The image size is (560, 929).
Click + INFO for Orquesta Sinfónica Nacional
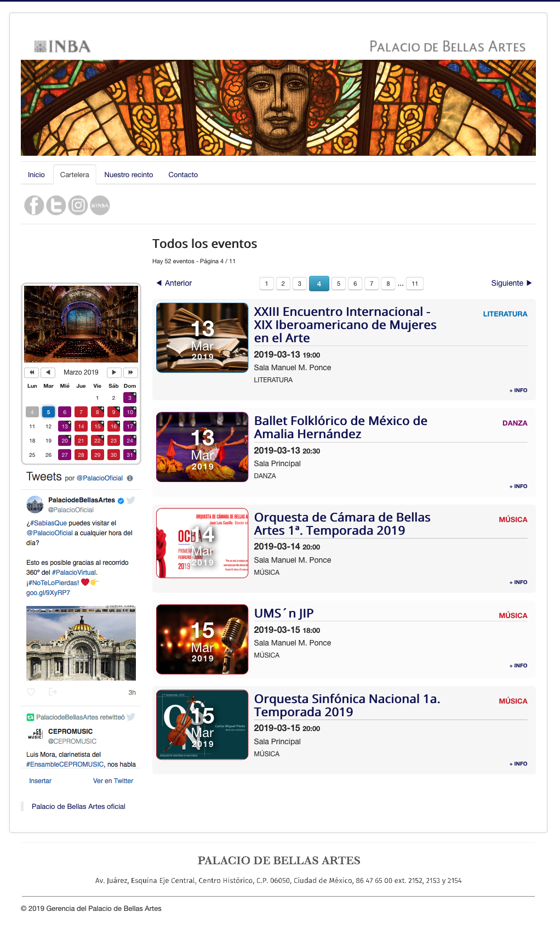coord(518,764)
